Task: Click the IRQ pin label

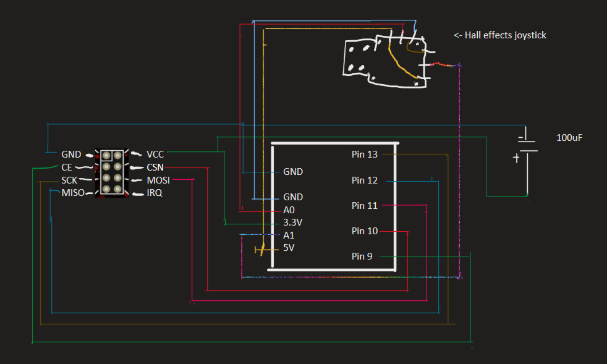Action: click(155, 193)
